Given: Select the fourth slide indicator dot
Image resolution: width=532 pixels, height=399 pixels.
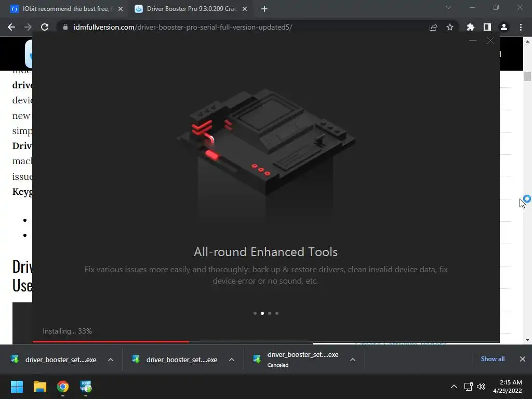Looking at the screenshot, I should pyautogui.click(x=277, y=313).
